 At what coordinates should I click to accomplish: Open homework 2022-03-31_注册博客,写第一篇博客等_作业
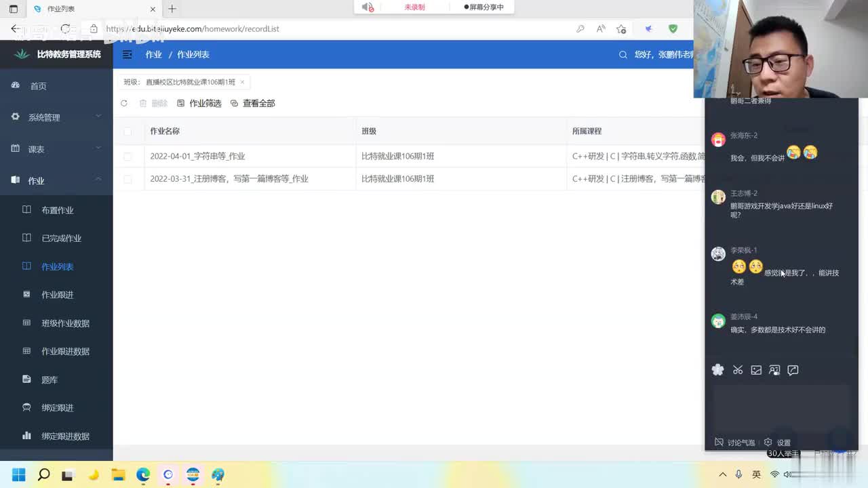tap(229, 179)
